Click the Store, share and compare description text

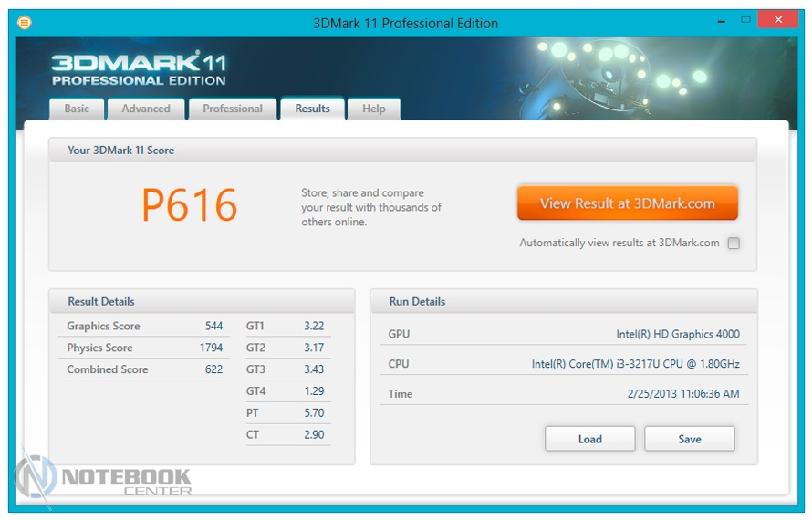(x=370, y=207)
